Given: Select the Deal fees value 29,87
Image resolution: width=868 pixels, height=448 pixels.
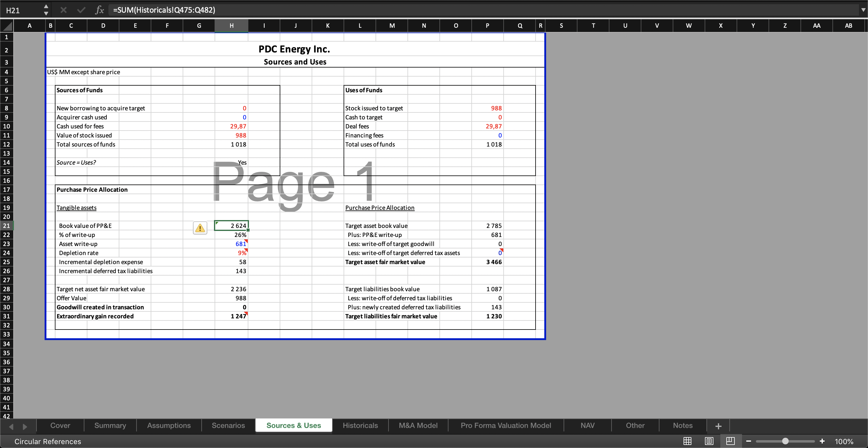Looking at the screenshot, I should point(487,126).
